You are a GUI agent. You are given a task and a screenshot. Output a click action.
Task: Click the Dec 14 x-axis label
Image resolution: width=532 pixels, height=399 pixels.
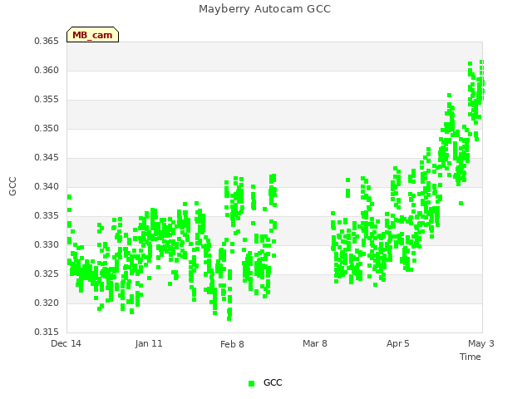(x=66, y=343)
